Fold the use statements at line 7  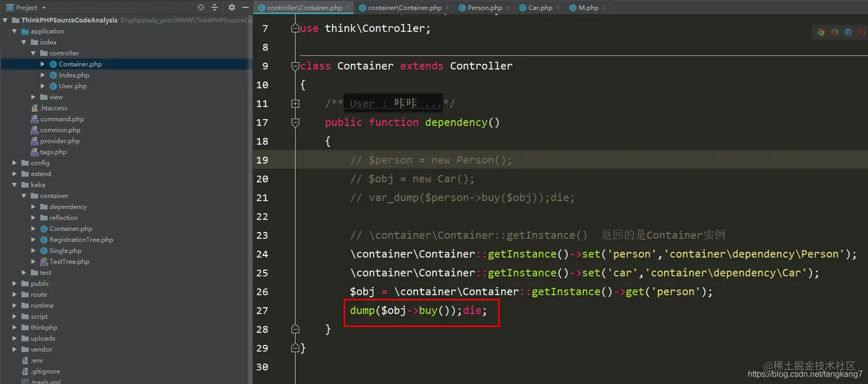(295, 28)
